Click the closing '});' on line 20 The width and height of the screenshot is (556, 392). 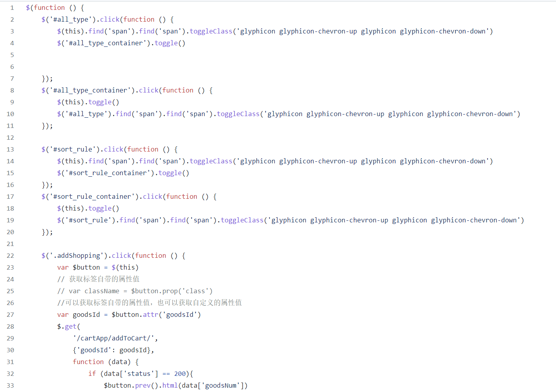pyautogui.click(x=47, y=232)
